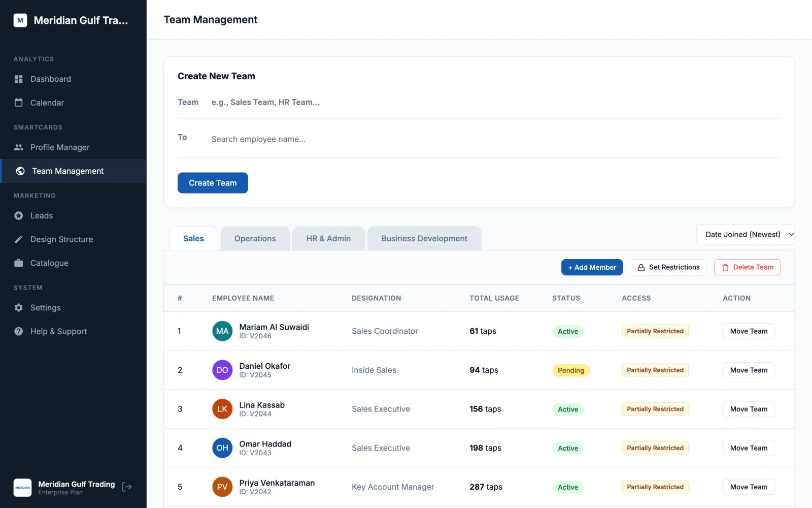This screenshot has height=508, width=812.
Task: Move Team for Omar Haddad
Action: [749, 448]
